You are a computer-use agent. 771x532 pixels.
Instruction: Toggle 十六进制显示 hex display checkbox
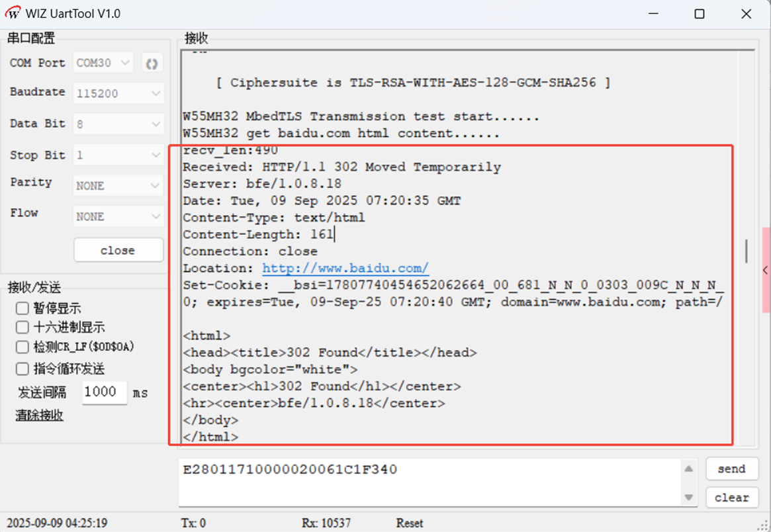click(x=23, y=328)
